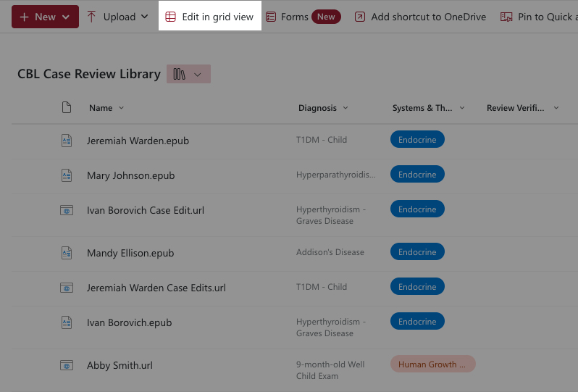Open the New item dropdown
The image size is (578, 392).
pos(45,17)
